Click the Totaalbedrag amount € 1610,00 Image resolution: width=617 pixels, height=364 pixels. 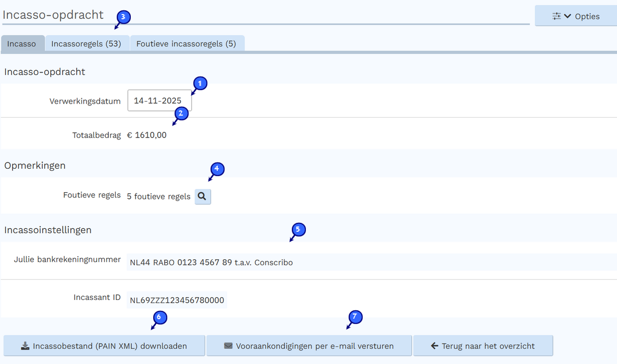pos(146,134)
